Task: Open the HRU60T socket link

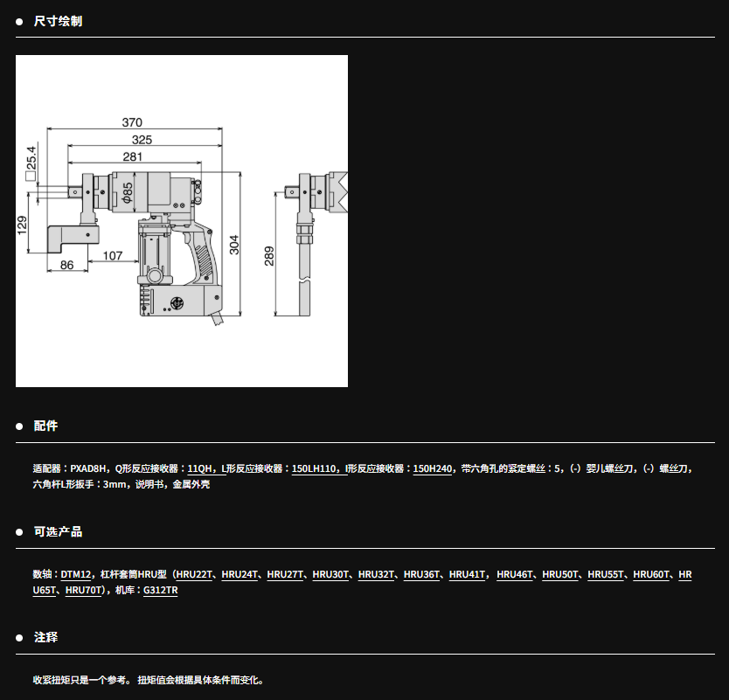Action: coord(651,575)
